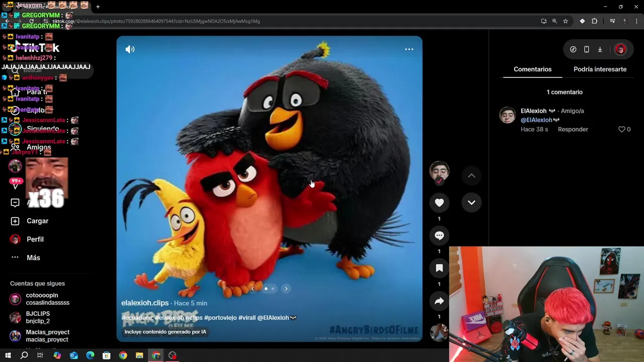
Task: Open the three-dots options menu on the post
Action: [409, 49]
